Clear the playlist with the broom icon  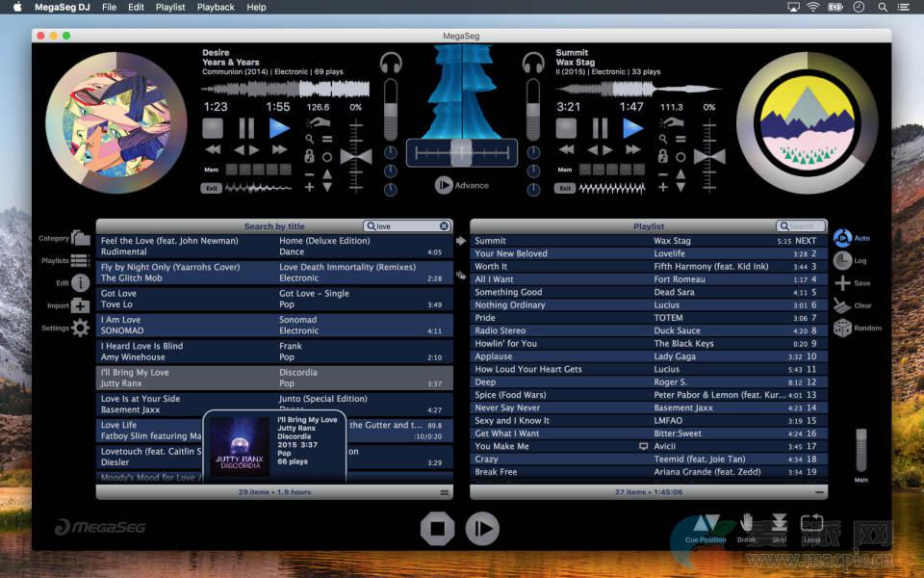(x=842, y=305)
